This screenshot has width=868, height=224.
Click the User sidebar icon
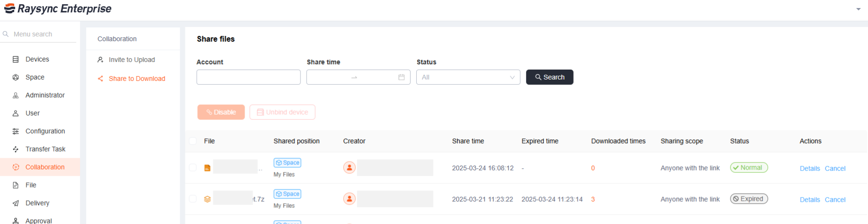(16, 113)
